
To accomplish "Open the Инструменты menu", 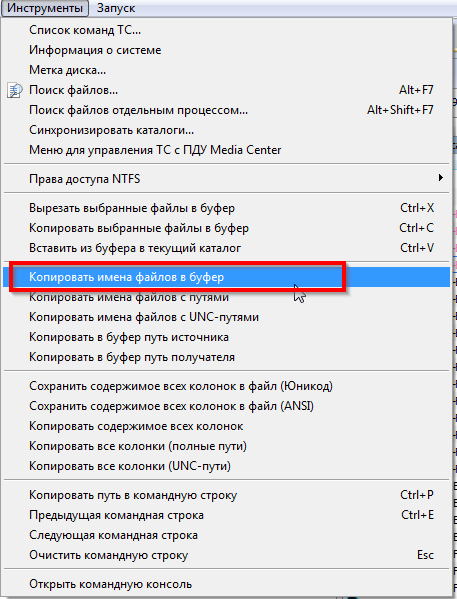I will (x=45, y=8).
